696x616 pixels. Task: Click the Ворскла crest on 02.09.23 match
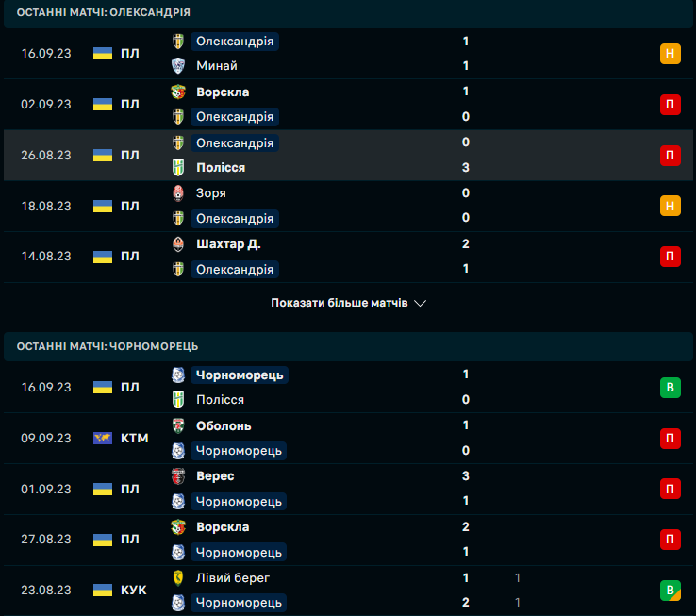tap(177, 92)
